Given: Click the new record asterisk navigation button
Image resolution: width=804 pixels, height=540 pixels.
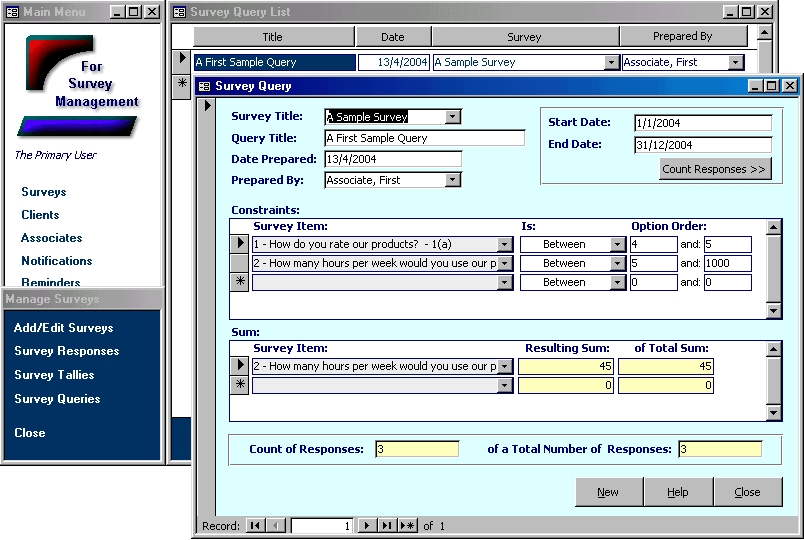Looking at the screenshot, I should pos(408,526).
